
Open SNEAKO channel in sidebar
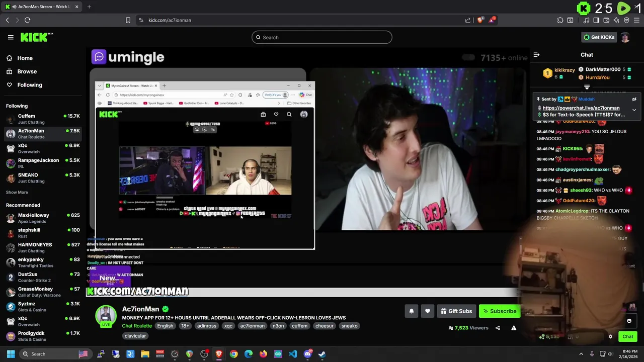(43, 178)
